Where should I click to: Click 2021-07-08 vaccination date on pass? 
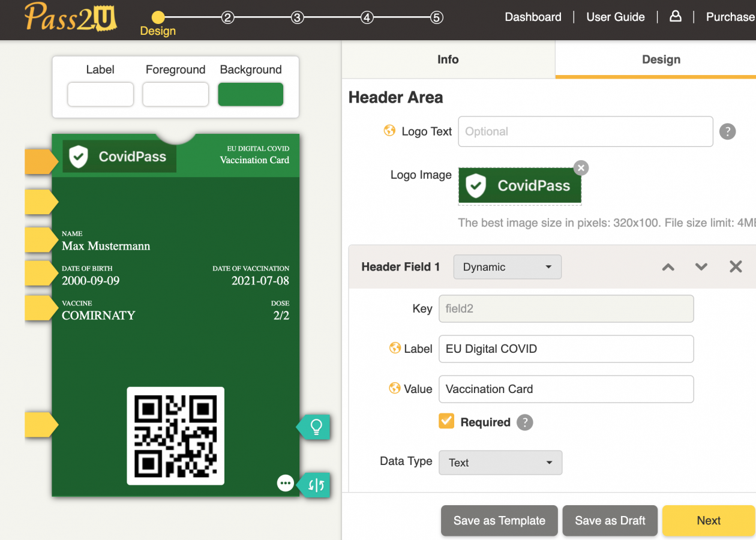click(260, 280)
